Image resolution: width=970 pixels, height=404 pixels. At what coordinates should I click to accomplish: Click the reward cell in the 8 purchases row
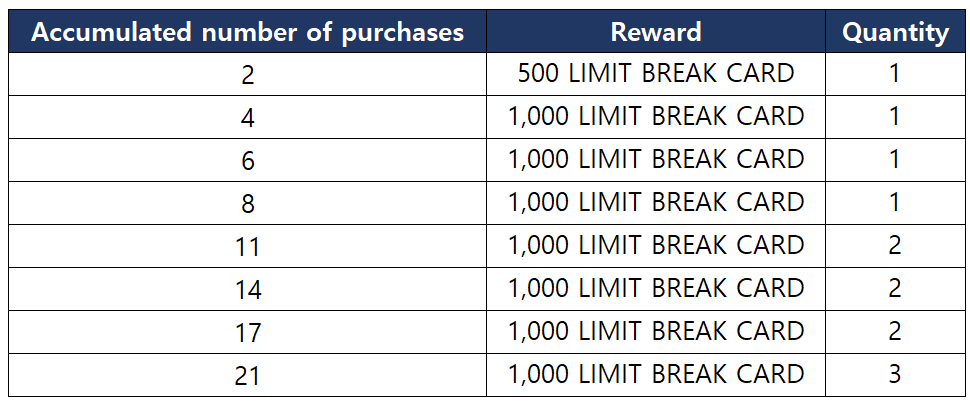pyautogui.click(x=656, y=203)
